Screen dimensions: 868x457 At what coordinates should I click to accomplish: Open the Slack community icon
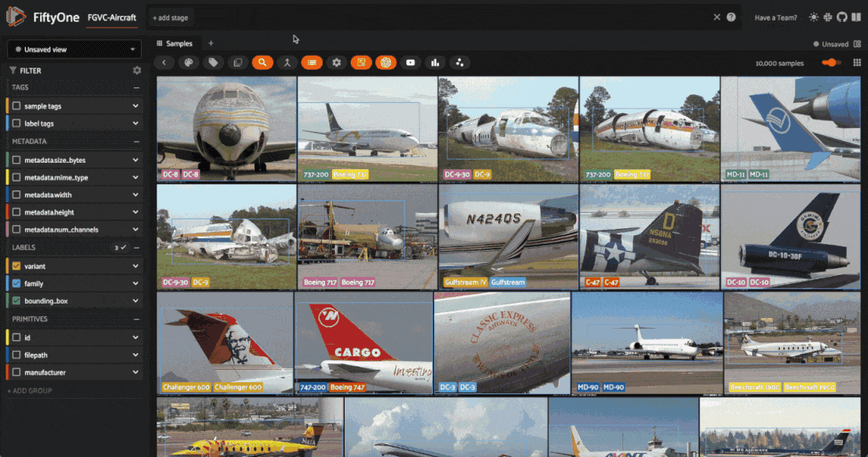click(x=828, y=17)
